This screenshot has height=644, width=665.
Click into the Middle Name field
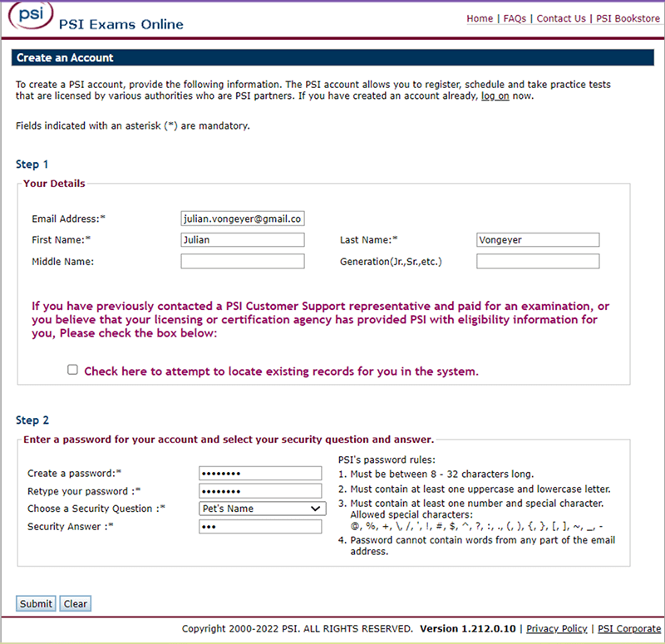pos(243,262)
